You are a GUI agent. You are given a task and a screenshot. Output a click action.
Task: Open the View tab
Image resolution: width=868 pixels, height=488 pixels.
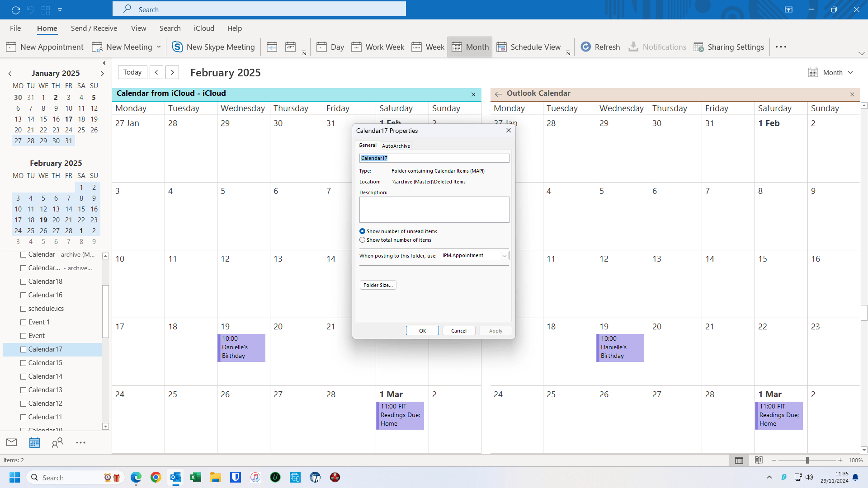point(138,28)
